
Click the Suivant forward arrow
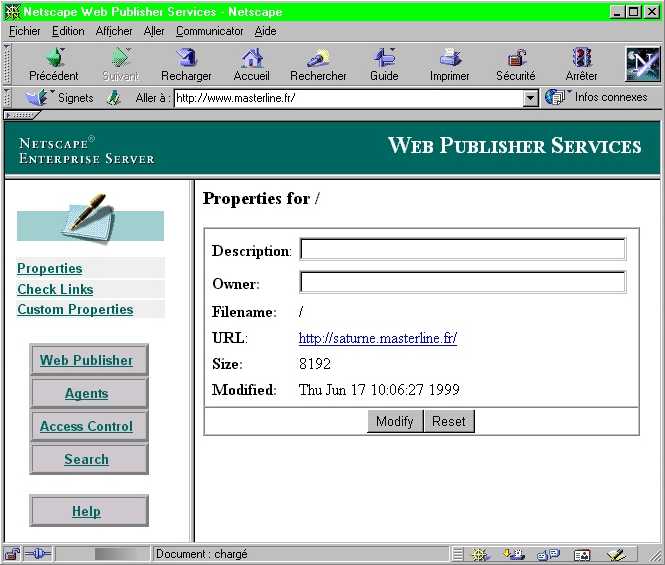coord(121,64)
